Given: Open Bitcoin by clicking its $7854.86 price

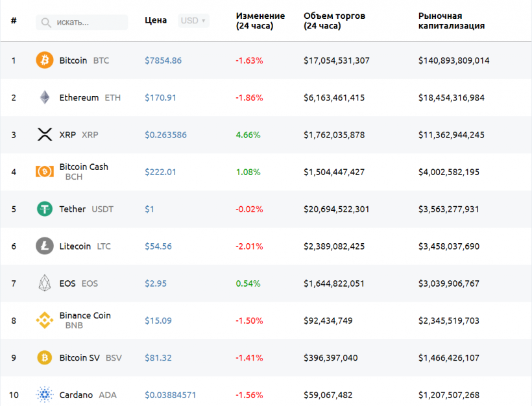Looking at the screenshot, I should tap(162, 60).
